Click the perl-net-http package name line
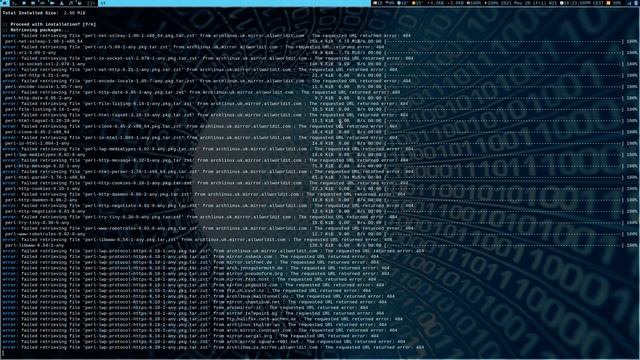 point(37,76)
